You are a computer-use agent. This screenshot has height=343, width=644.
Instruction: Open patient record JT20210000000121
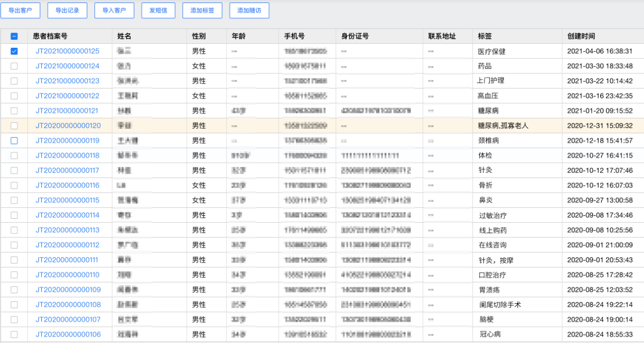(67, 111)
